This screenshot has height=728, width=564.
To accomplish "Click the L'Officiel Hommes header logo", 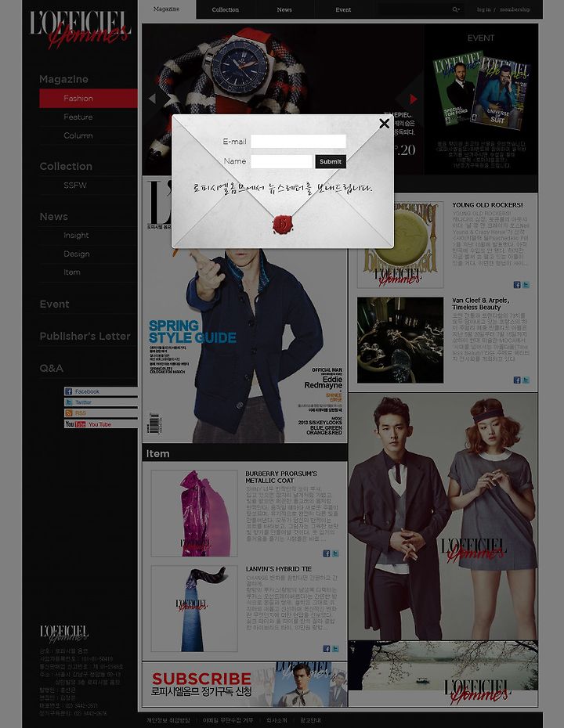I will click(x=80, y=29).
